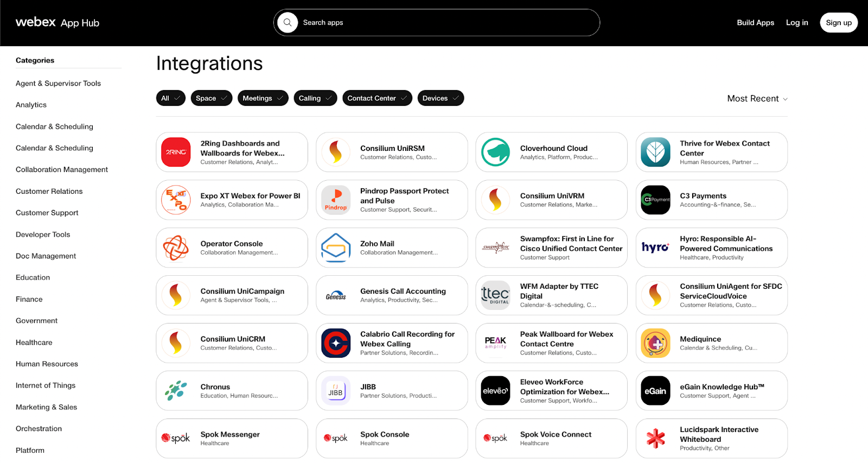Open the C3 Payments app icon
The image size is (868, 463).
655,200
